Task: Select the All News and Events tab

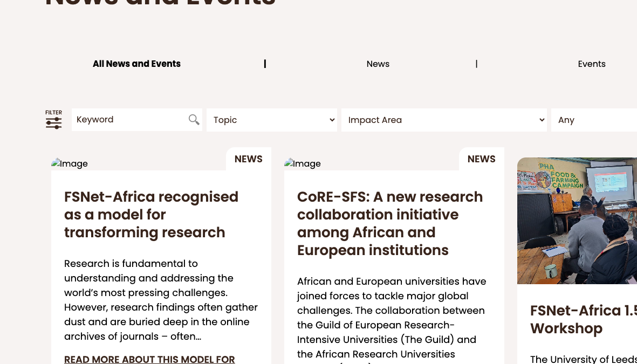Action: pyautogui.click(x=136, y=64)
